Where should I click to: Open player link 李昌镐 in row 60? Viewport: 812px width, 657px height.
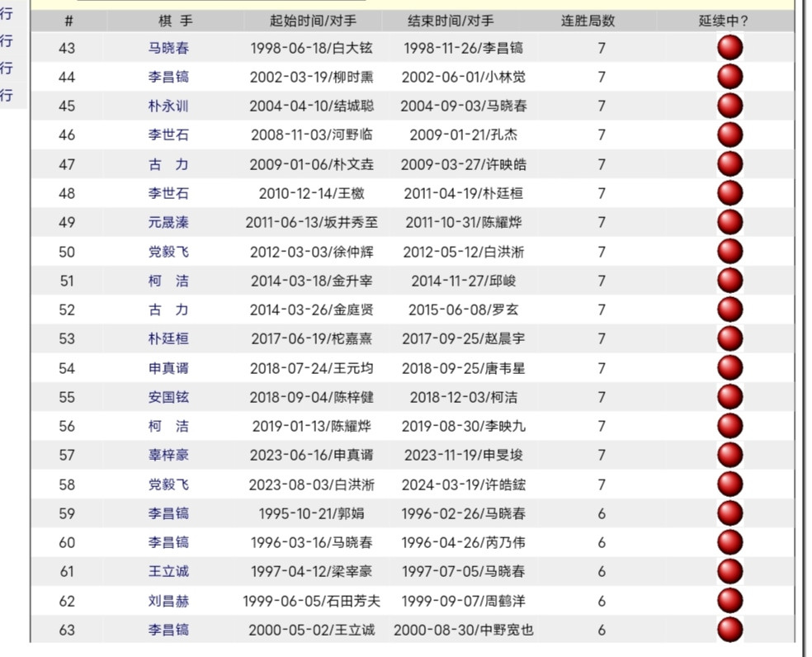tap(168, 542)
